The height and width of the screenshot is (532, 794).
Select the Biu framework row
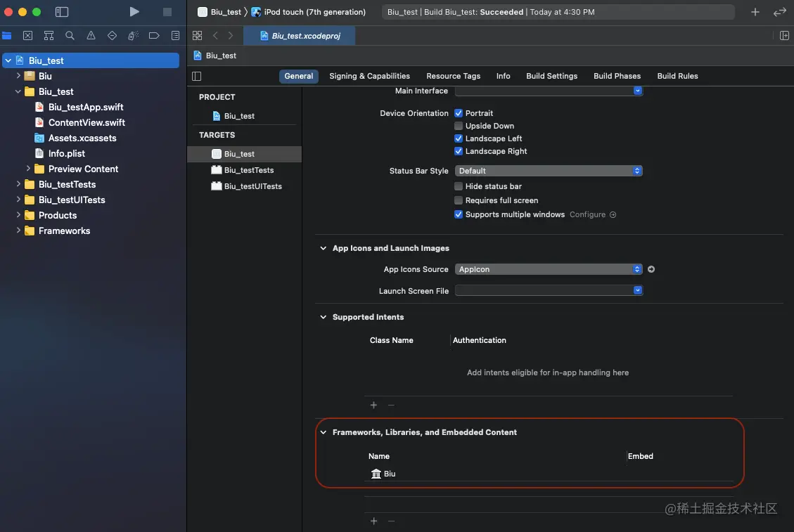(549, 474)
